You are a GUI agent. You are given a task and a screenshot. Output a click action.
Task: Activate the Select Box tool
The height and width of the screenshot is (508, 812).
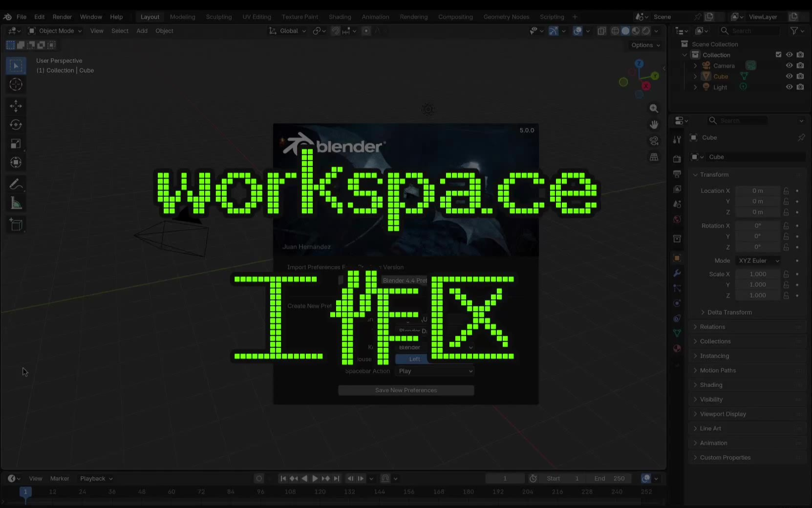click(x=16, y=66)
